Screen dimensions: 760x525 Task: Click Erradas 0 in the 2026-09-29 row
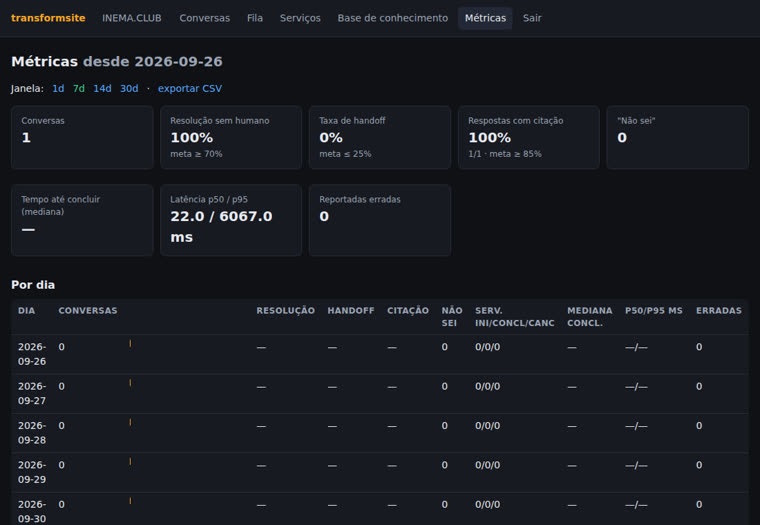(699, 464)
